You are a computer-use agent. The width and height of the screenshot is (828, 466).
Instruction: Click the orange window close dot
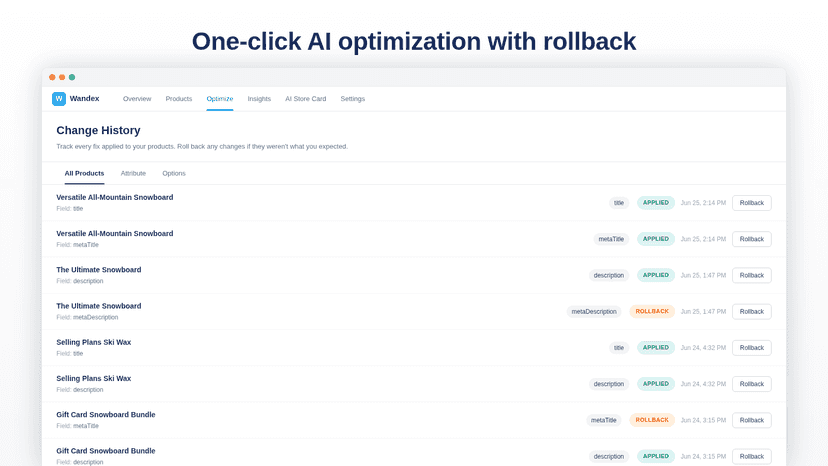(x=52, y=77)
